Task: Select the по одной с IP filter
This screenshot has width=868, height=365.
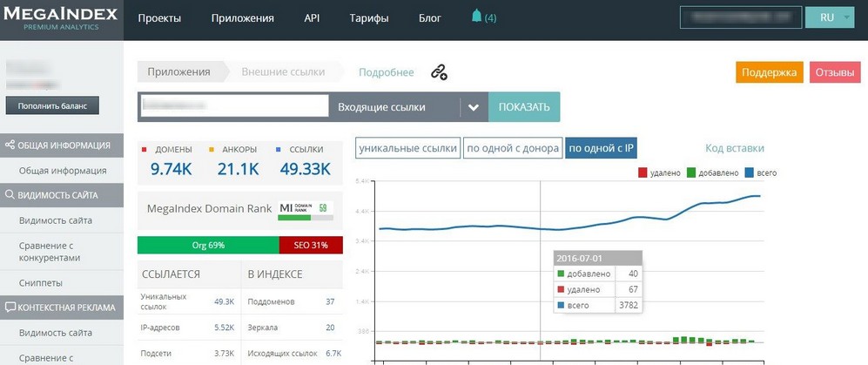Action: (x=602, y=148)
